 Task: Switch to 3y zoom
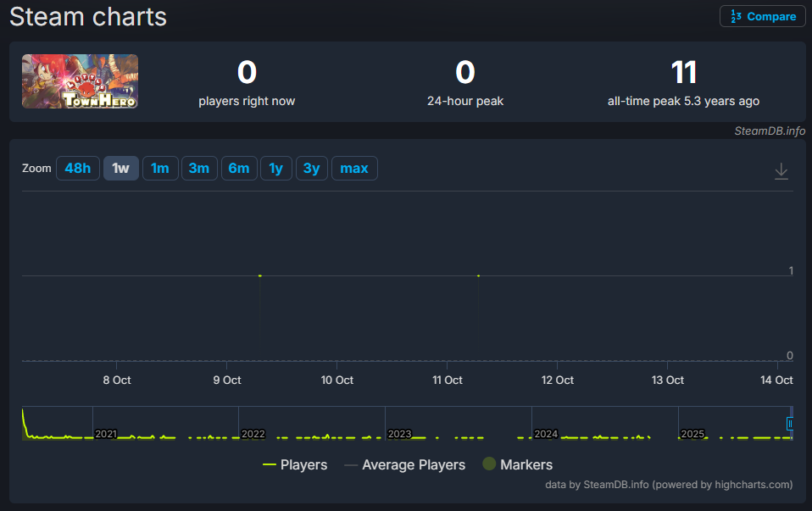311,169
